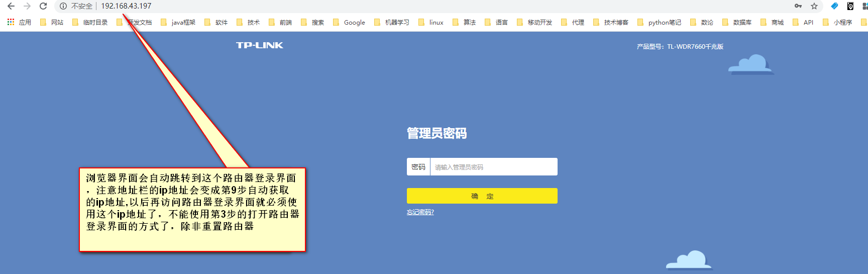This screenshot has width=868, height=274.
Task: Click the 忘记密码? forgot password link
Action: pyautogui.click(x=420, y=212)
